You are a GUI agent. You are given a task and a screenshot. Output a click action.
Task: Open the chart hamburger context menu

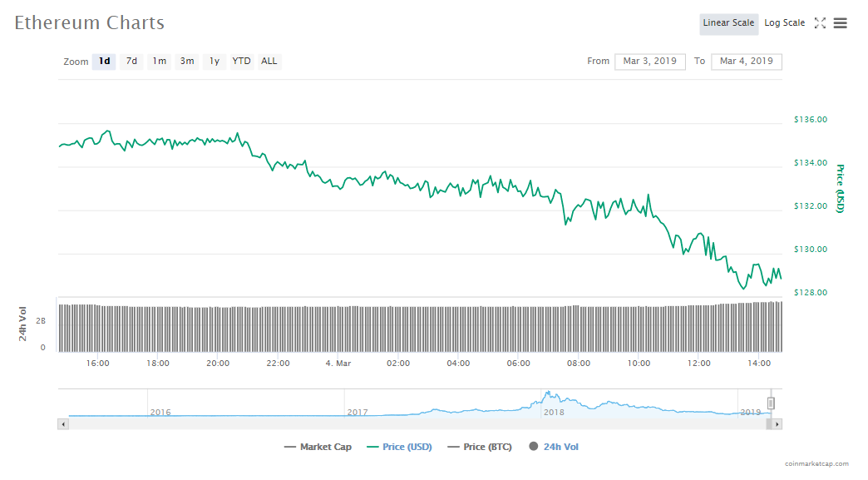coord(841,23)
